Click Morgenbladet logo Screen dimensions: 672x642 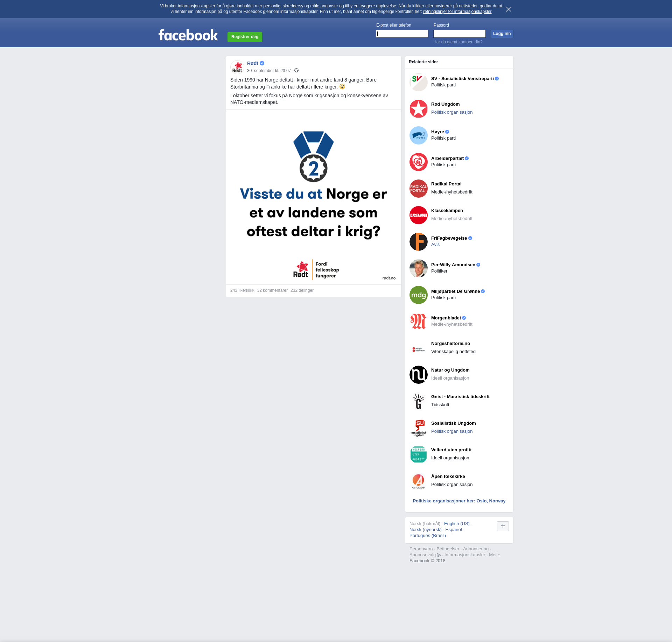click(419, 322)
